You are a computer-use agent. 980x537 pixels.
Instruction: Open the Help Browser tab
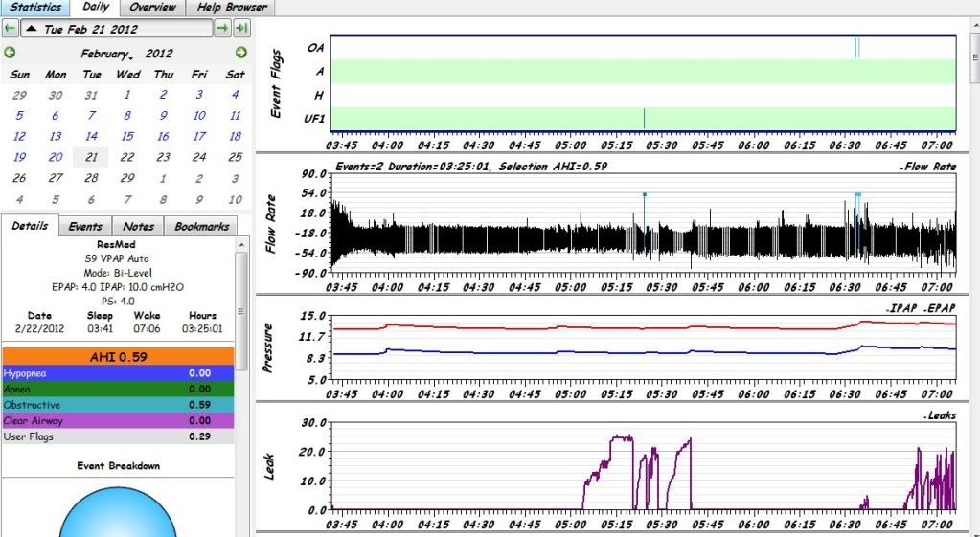point(231,8)
